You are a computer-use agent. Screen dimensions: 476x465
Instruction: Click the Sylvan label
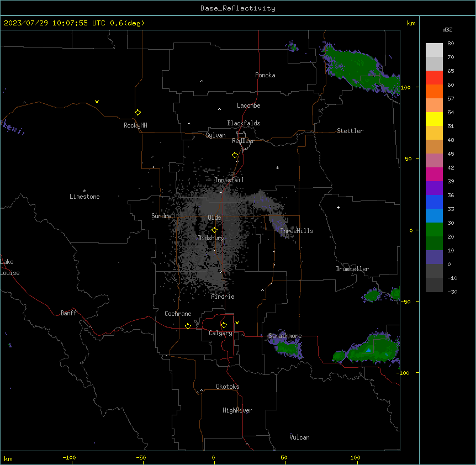pos(215,135)
